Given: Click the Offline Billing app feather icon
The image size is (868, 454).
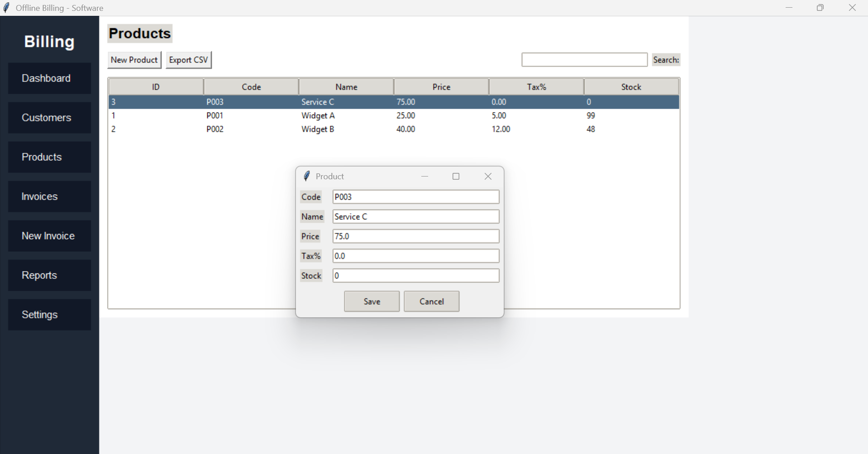Looking at the screenshot, I should pos(7,8).
